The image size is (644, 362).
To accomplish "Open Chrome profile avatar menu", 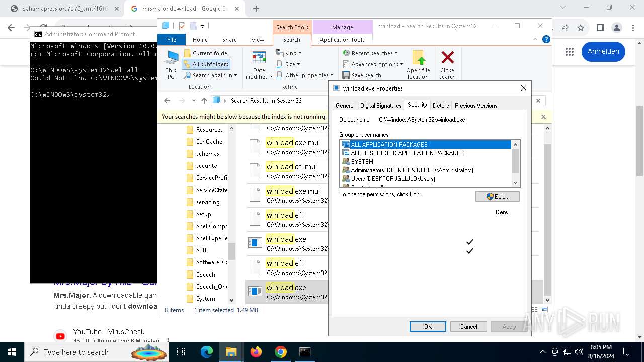I will tap(616, 28).
